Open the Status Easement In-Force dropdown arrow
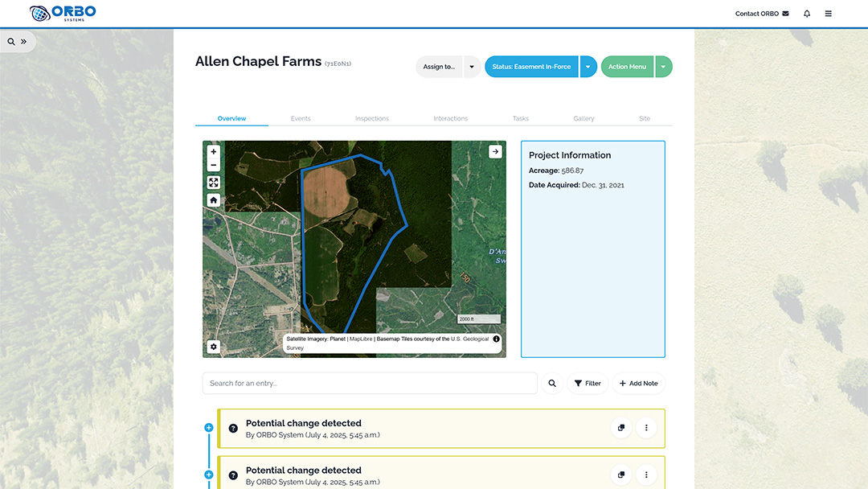 point(588,67)
